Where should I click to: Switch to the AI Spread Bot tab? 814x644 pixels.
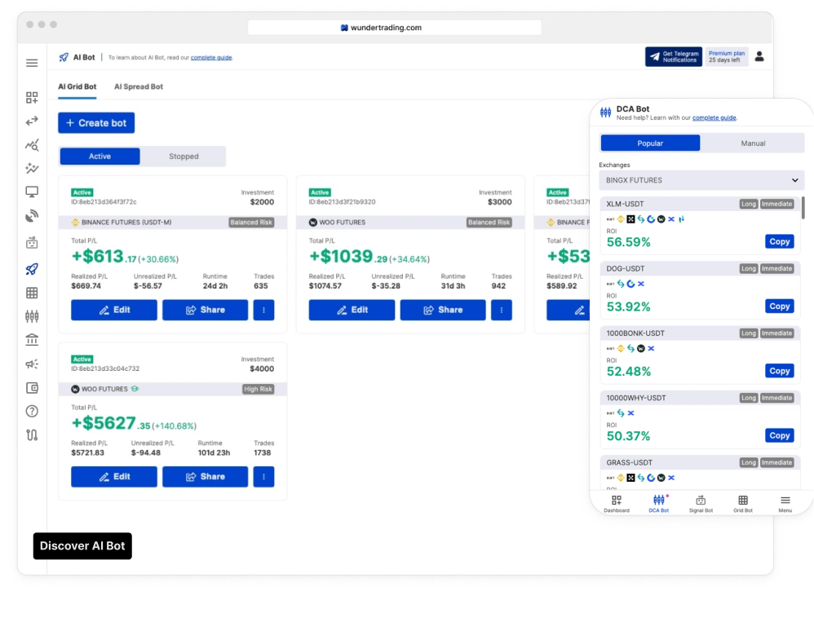[139, 86]
